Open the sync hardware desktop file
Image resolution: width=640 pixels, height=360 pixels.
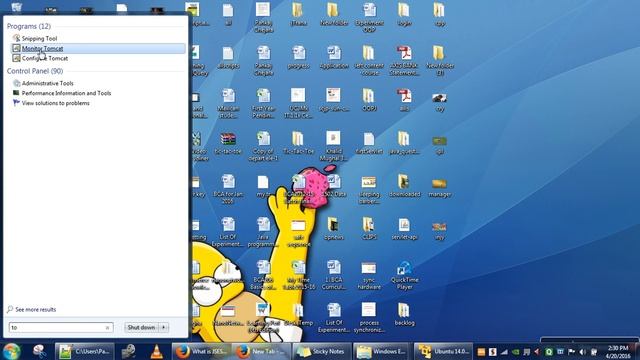click(x=369, y=275)
